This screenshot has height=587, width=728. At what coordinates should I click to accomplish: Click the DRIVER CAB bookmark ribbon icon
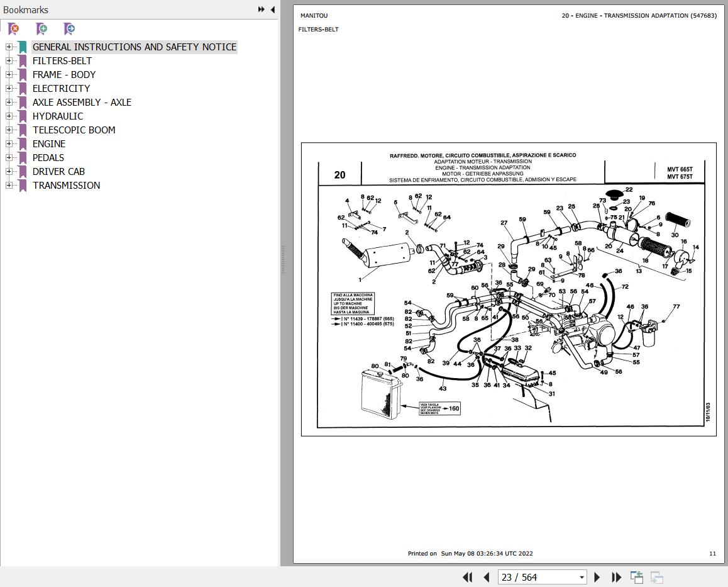pyautogui.click(x=22, y=172)
